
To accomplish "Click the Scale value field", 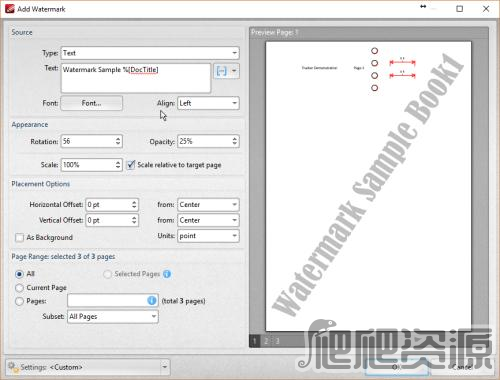I will [87, 165].
